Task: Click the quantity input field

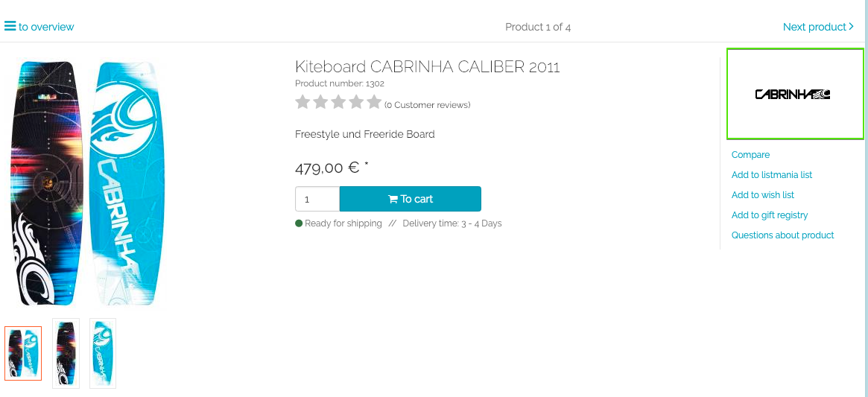Action: coord(317,200)
